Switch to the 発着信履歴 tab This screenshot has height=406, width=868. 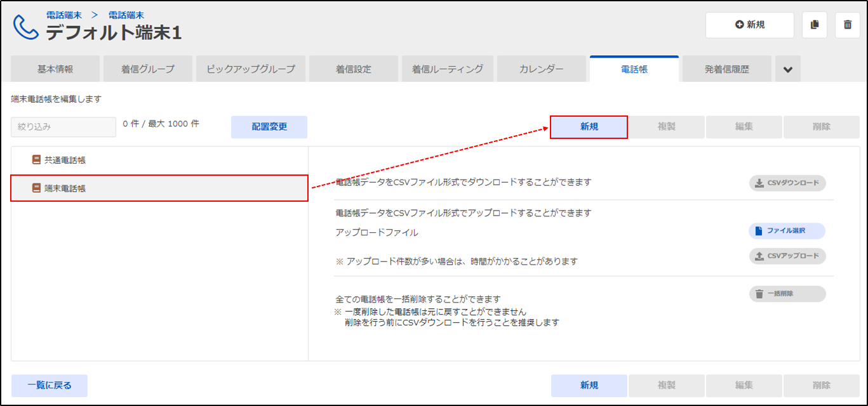(726, 69)
